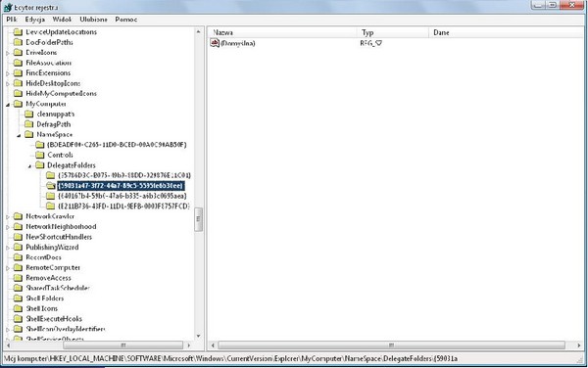The height and width of the screenshot is (368, 588).
Task: Expand the NetworkCrawler key
Action: (x=8, y=217)
